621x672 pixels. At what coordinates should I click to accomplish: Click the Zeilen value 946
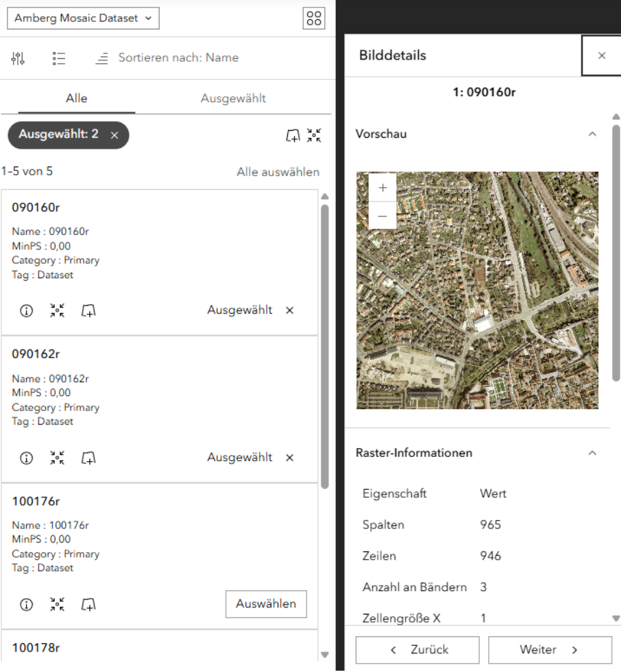point(491,556)
